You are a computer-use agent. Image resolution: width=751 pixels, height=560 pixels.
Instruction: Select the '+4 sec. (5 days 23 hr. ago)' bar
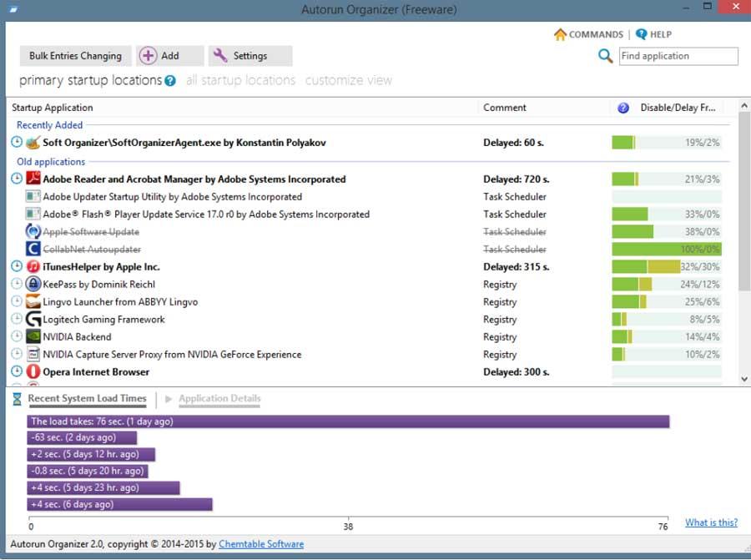103,487
